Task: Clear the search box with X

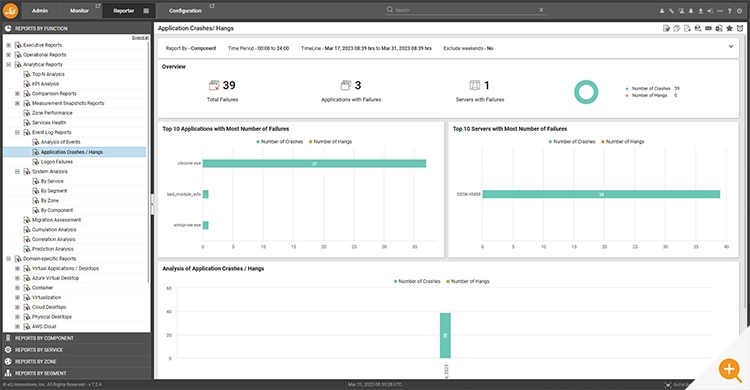Action: pyautogui.click(x=541, y=10)
